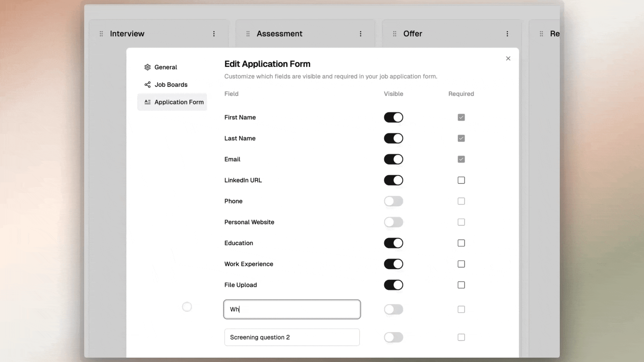Switch to the Job Boards tab
Viewport: 644px width, 362px height.
pyautogui.click(x=171, y=85)
